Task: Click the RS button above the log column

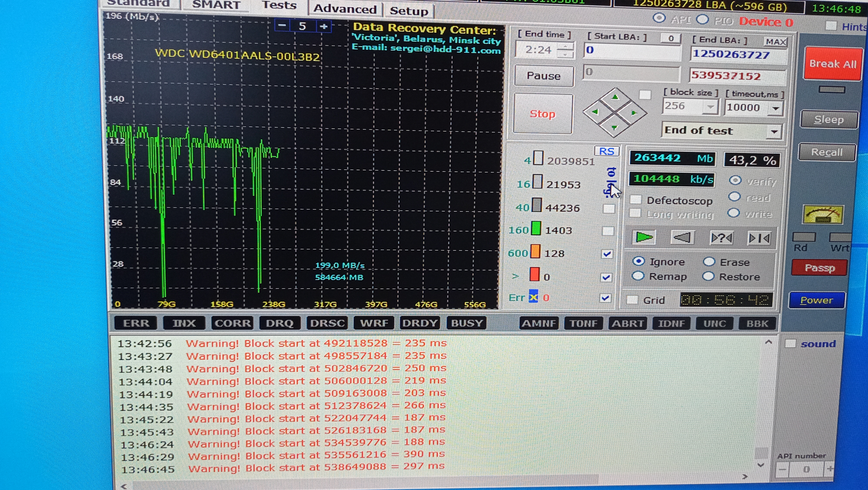Action: point(607,151)
